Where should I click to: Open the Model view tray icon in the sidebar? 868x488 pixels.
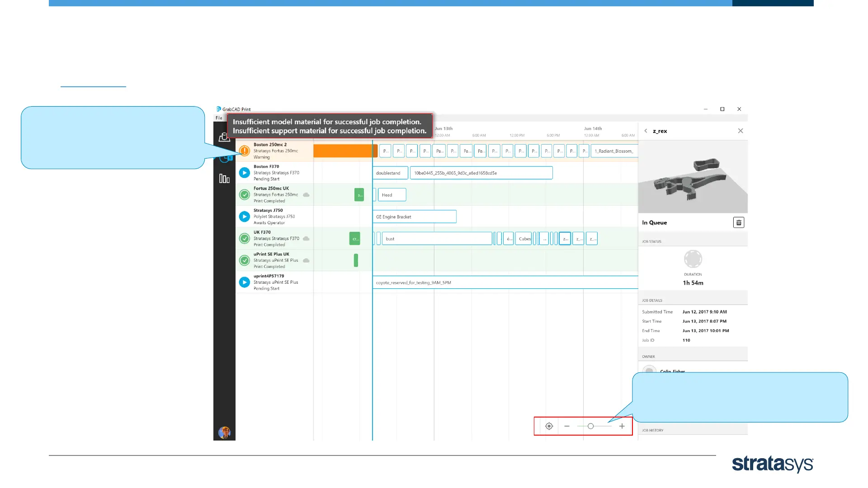(224, 137)
